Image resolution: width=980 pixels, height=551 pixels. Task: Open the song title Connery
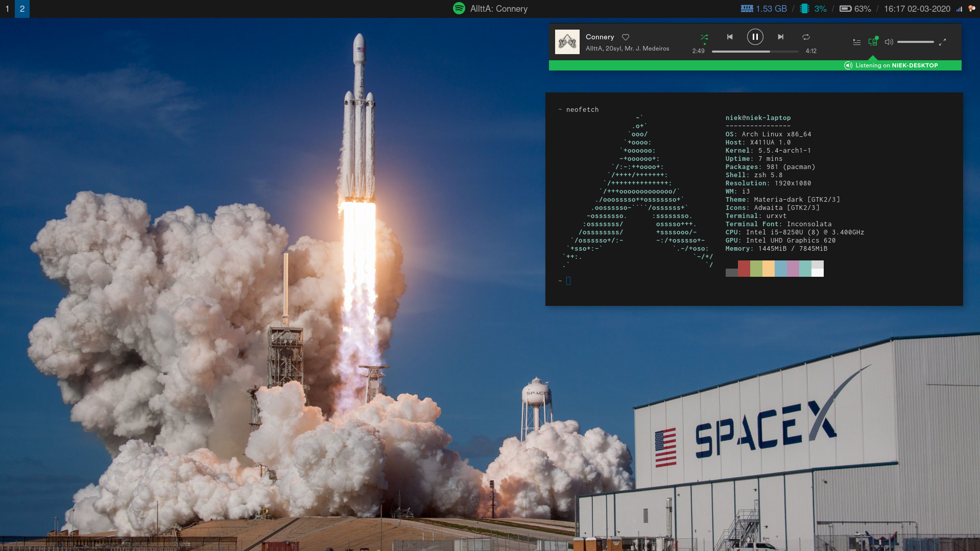click(600, 37)
